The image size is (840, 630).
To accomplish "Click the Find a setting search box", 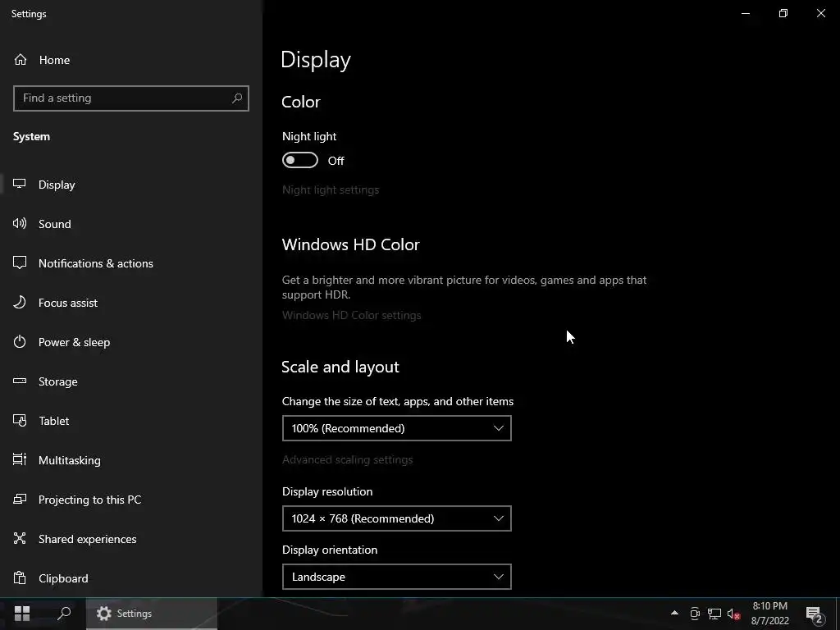I will (x=130, y=98).
